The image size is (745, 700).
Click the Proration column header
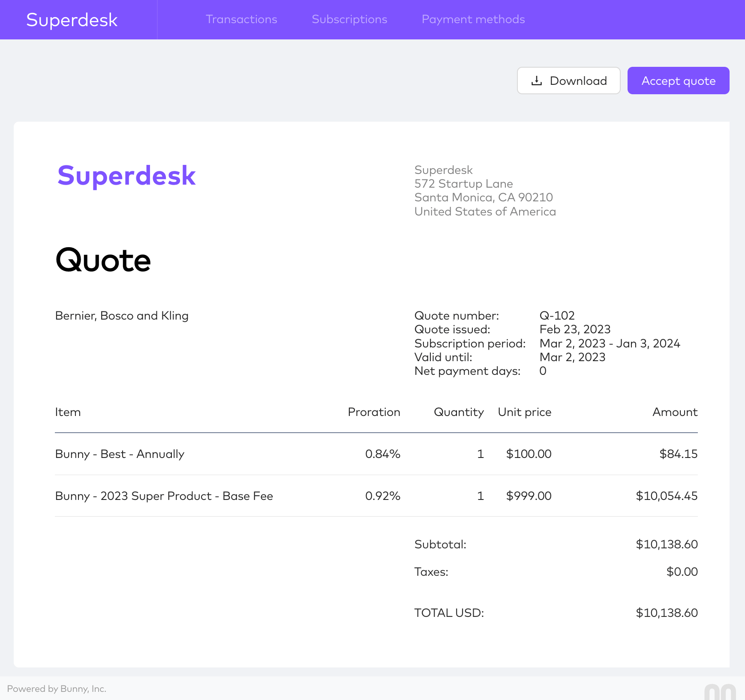(x=374, y=412)
